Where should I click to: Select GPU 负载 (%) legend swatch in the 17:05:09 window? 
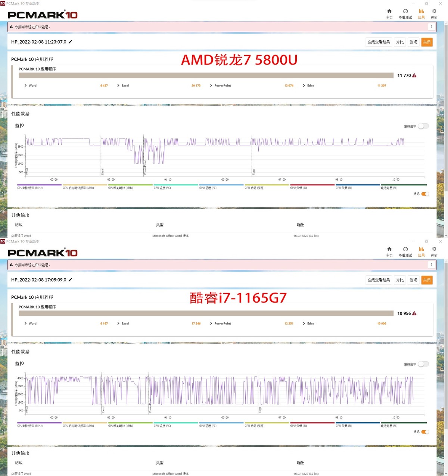[x=312, y=423]
